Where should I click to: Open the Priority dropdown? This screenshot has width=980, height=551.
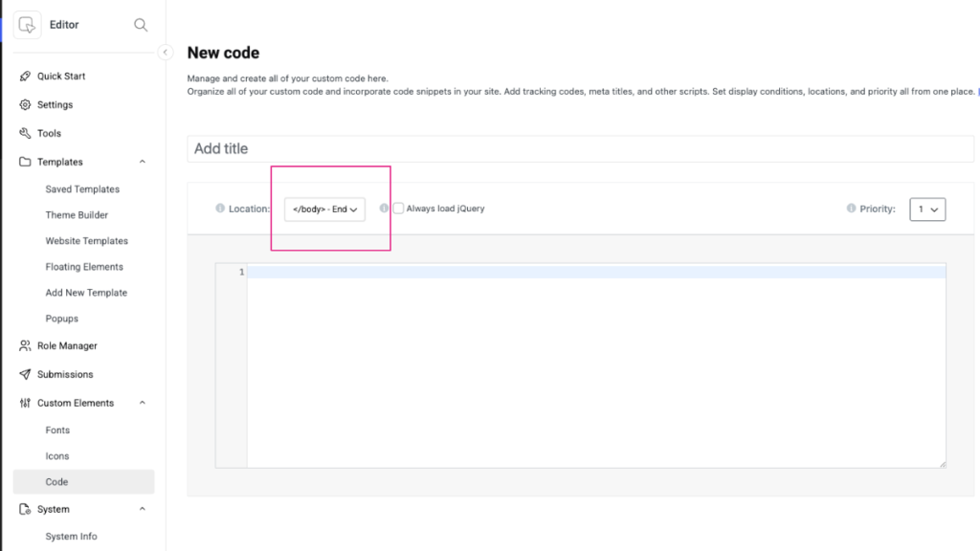(x=927, y=209)
